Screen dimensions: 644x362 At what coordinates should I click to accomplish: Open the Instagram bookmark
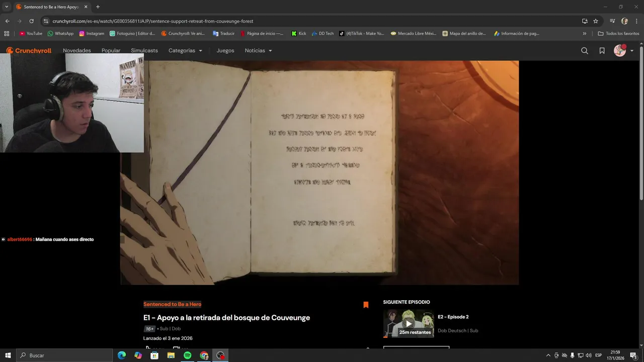tap(92, 34)
